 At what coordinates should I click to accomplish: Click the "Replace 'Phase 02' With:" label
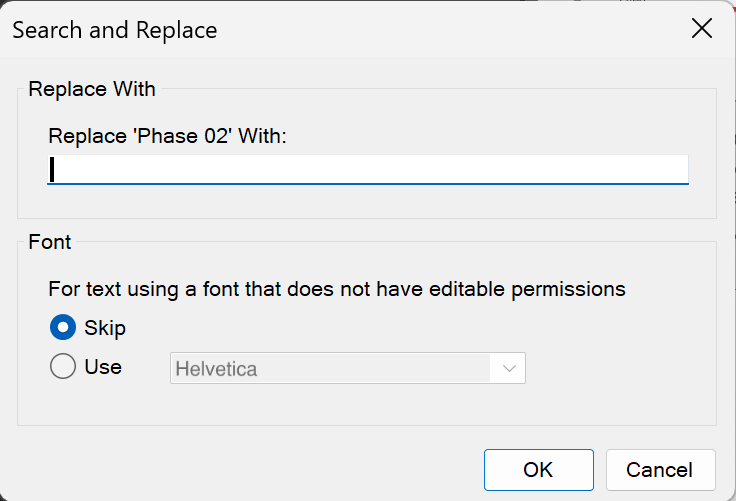(167, 136)
